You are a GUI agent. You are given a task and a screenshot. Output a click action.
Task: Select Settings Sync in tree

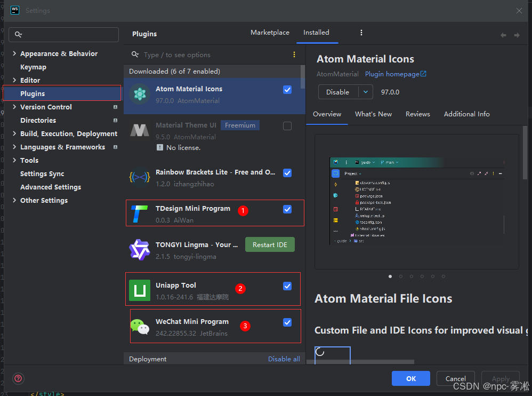coord(42,173)
